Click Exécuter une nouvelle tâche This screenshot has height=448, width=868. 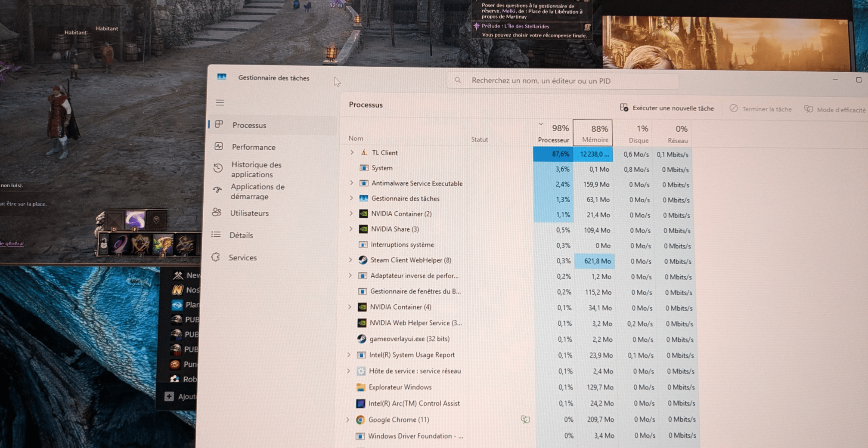[667, 108]
